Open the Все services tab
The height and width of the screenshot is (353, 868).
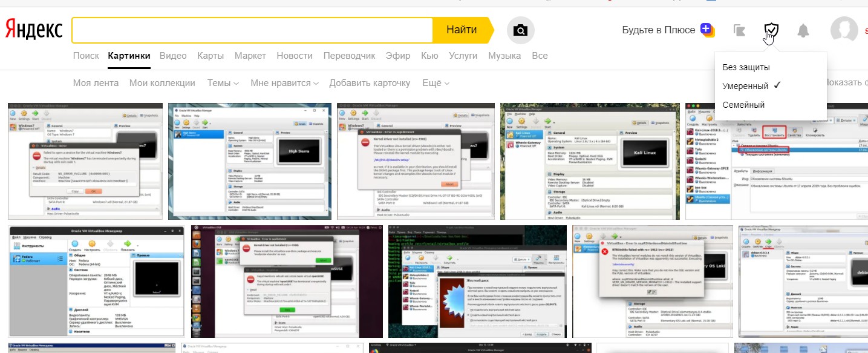tap(540, 56)
